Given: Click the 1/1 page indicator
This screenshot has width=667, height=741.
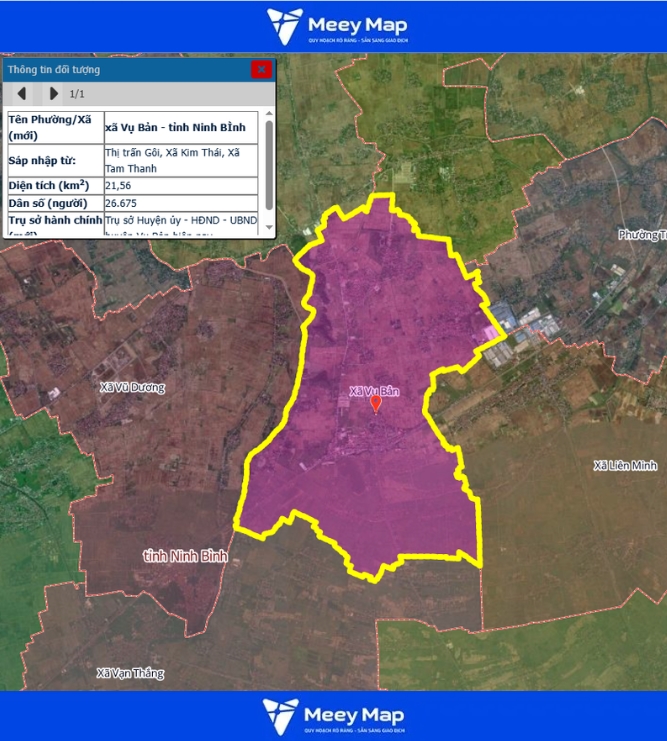Looking at the screenshot, I should [77, 94].
